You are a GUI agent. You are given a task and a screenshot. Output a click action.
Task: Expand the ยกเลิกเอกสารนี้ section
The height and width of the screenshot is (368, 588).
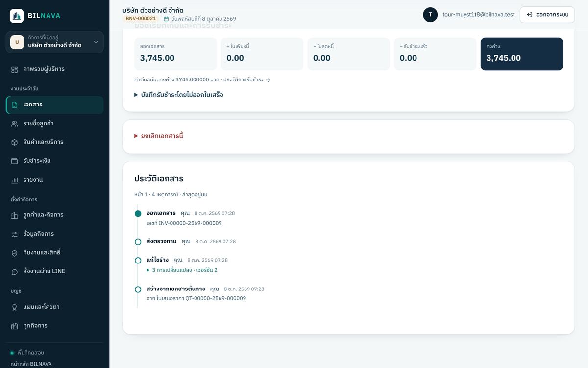click(159, 136)
